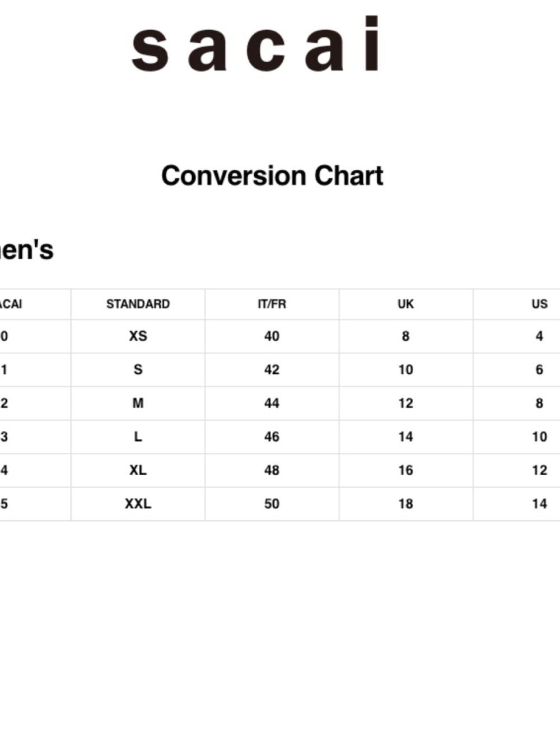The height and width of the screenshot is (747, 560).
Task: Click IT/FR size 44 cell
Action: pyautogui.click(x=272, y=403)
